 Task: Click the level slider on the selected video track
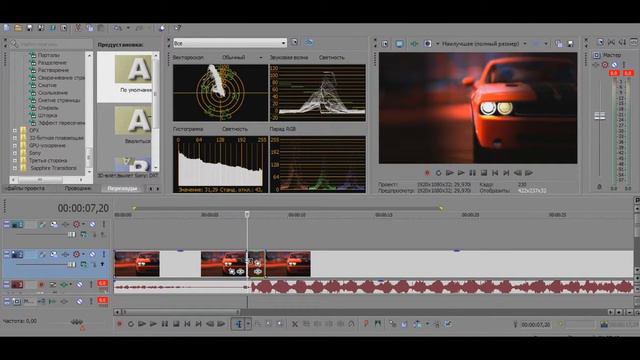pos(71,264)
